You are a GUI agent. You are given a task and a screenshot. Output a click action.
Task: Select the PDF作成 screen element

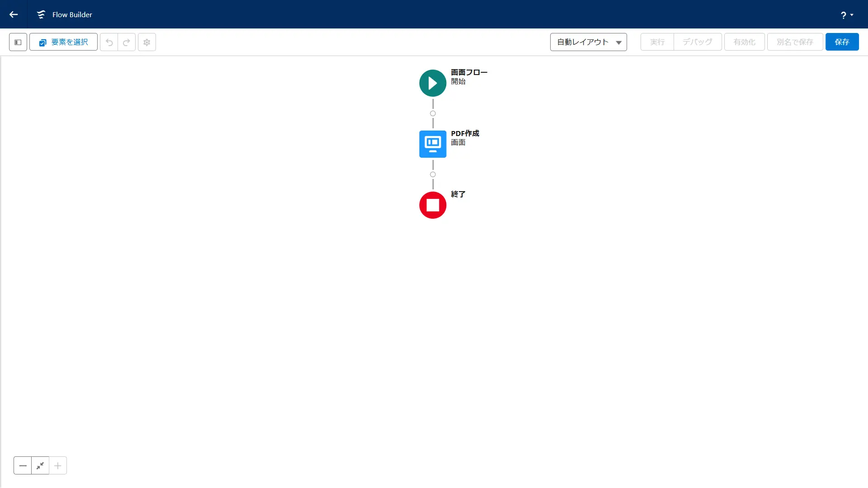pyautogui.click(x=433, y=144)
